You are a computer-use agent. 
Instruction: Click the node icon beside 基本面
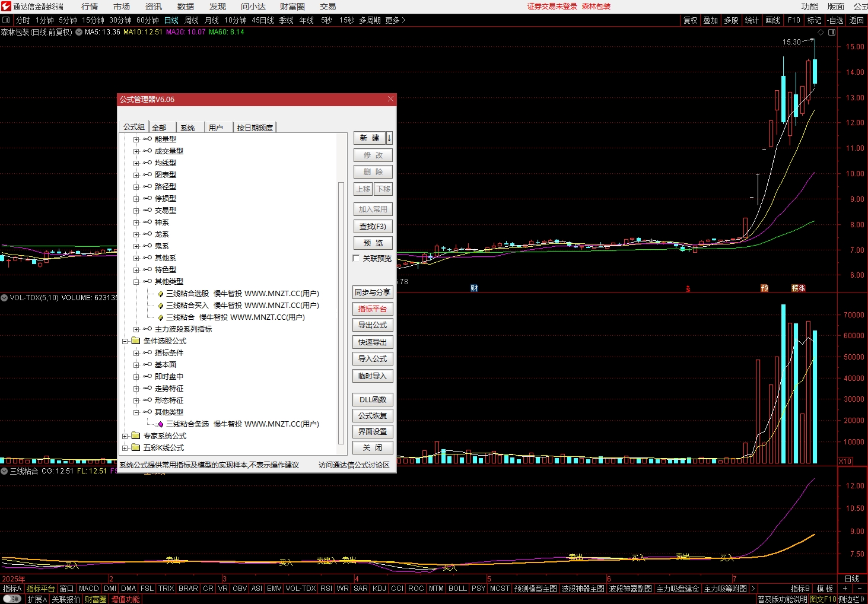[x=147, y=364]
